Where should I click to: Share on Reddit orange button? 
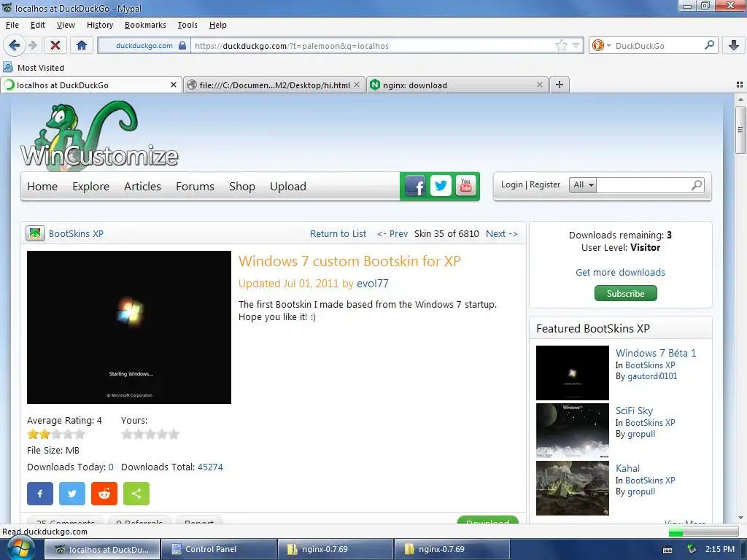click(104, 494)
